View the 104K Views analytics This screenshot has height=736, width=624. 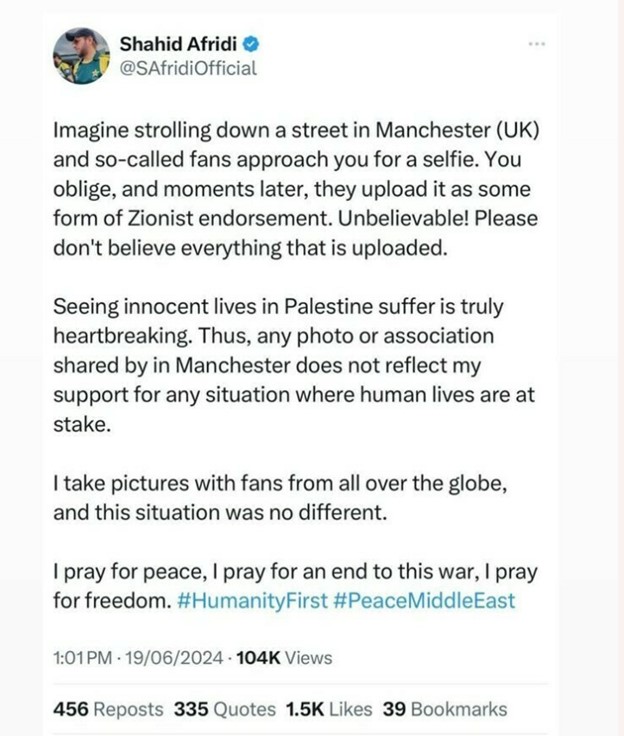[x=284, y=658]
